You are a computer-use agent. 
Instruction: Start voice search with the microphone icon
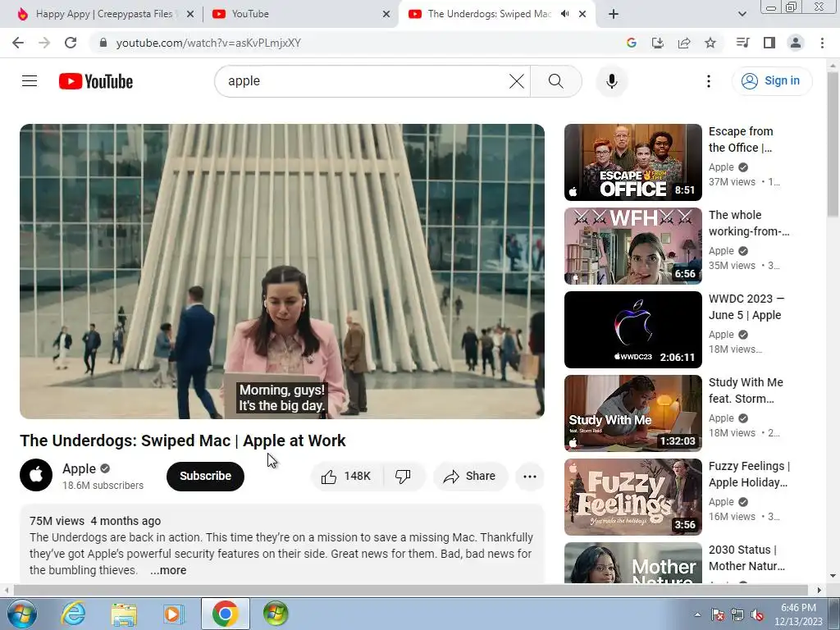[x=612, y=81]
